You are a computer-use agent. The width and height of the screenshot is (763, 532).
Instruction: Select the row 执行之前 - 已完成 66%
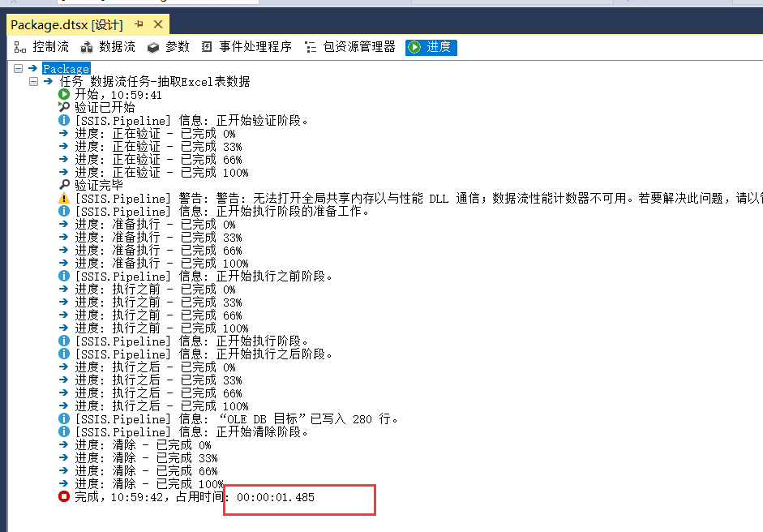click(x=158, y=315)
